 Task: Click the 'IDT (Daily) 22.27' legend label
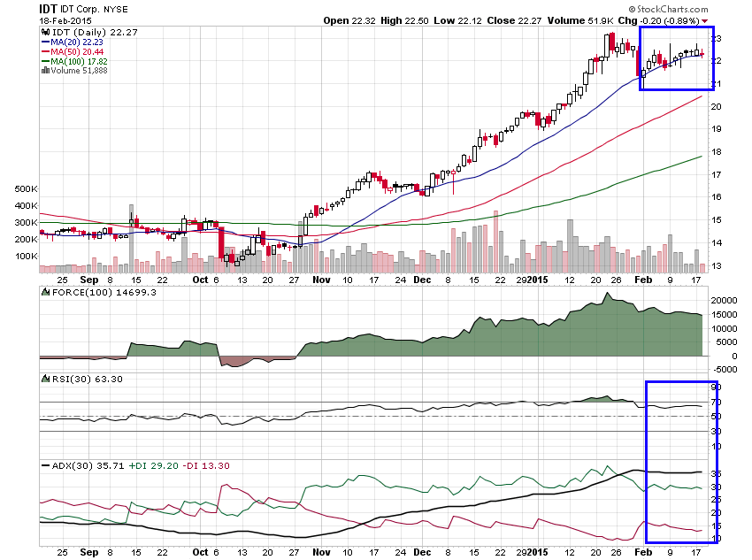point(95,32)
